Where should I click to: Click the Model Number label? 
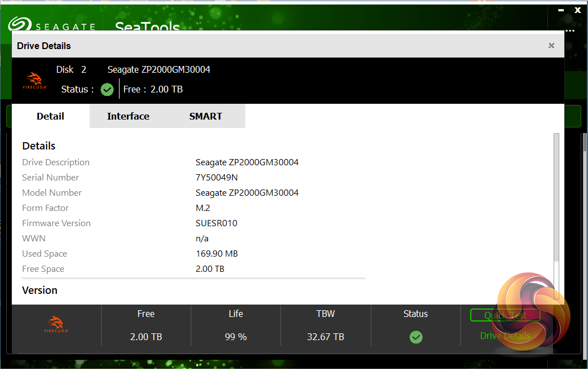click(x=52, y=193)
